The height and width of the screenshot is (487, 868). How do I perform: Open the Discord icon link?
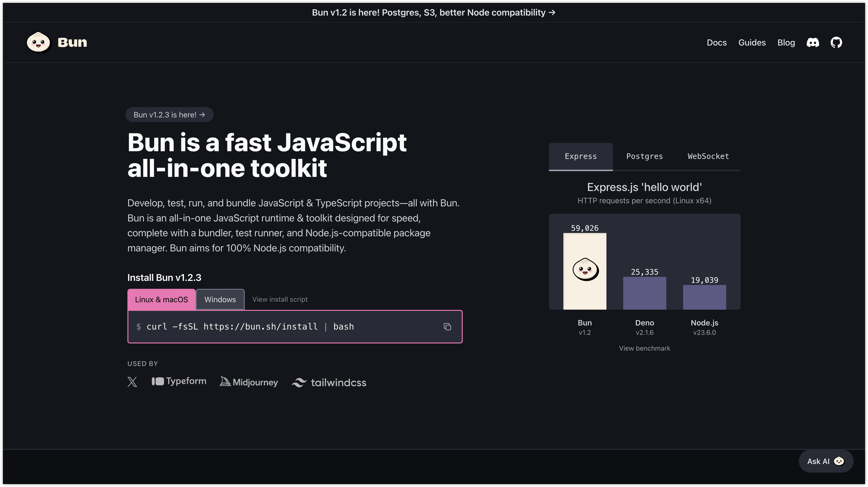tap(813, 42)
